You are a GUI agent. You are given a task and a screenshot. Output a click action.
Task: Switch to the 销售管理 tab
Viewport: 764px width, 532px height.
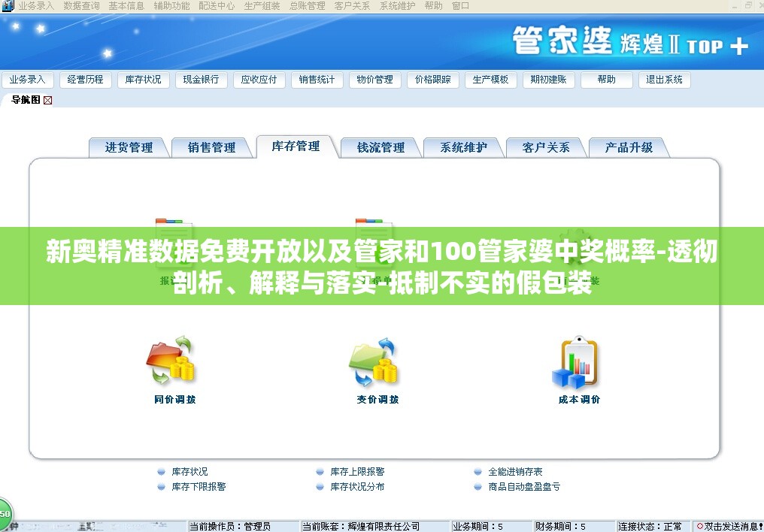[x=211, y=147]
